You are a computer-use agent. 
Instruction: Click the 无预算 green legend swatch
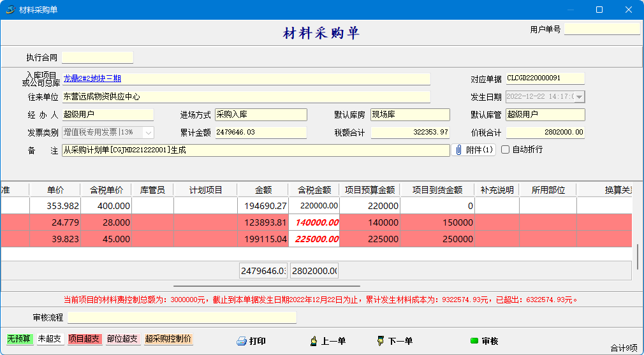tap(19, 339)
